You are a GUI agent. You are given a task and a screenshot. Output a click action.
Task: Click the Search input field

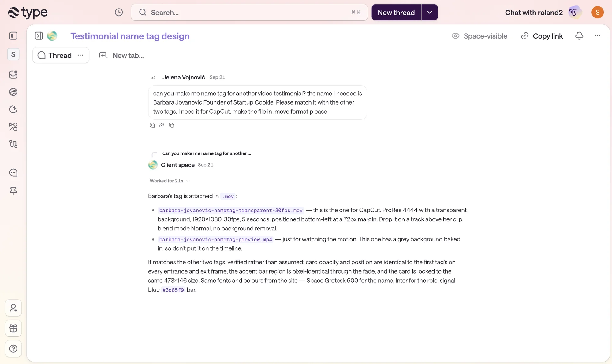(249, 12)
